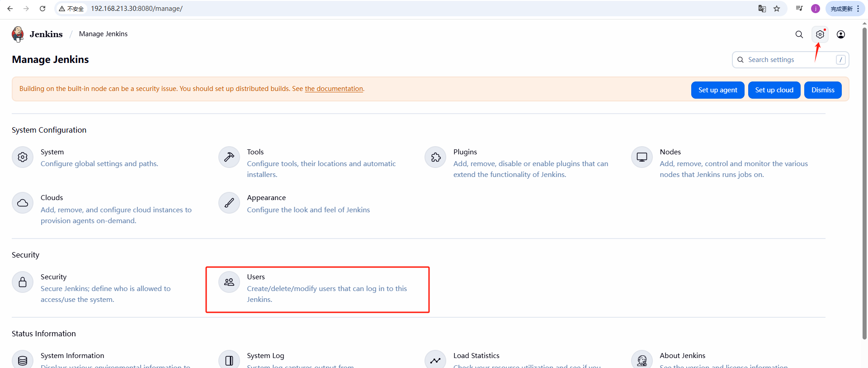Go back using browser back arrow
The image size is (868, 368).
tap(10, 9)
